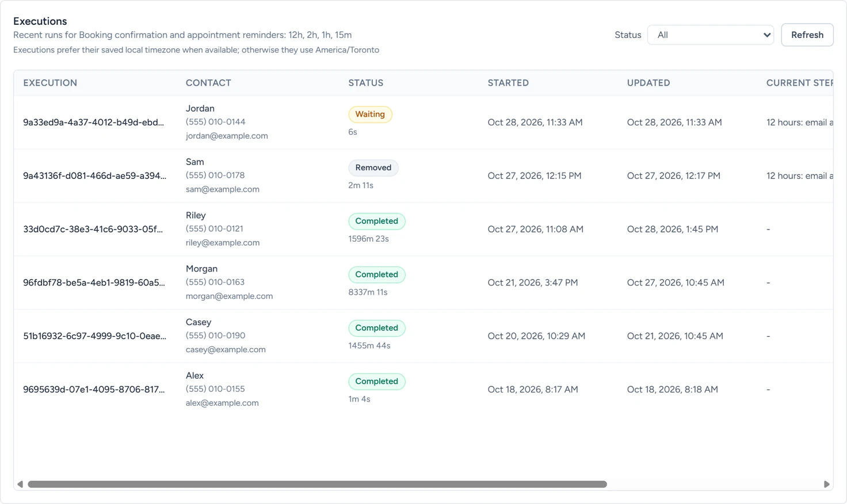Click the Refresh button
This screenshot has height=504, width=847.
tap(807, 35)
